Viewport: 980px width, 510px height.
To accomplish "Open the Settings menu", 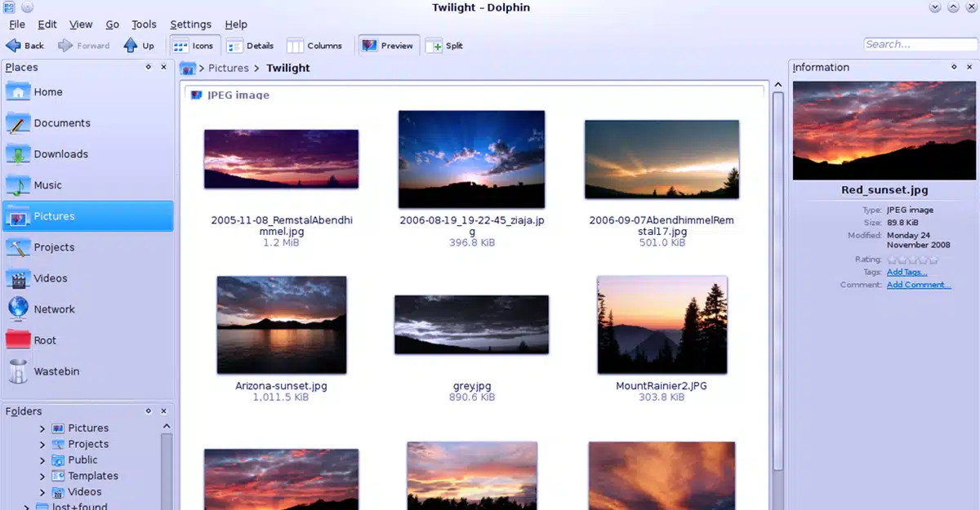I will pyautogui.click(x=190, y=24).
